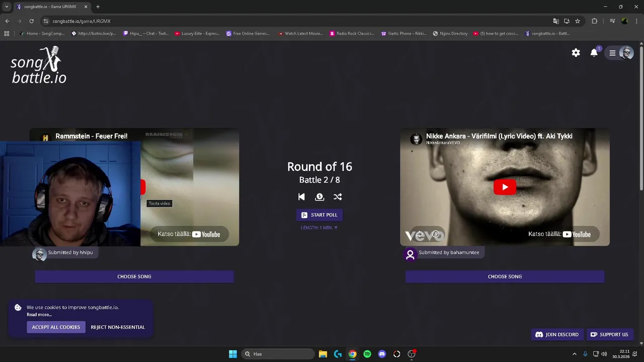Click the address bar URL
The height and width of the screenshot is (362, 644).
[82, 21]
